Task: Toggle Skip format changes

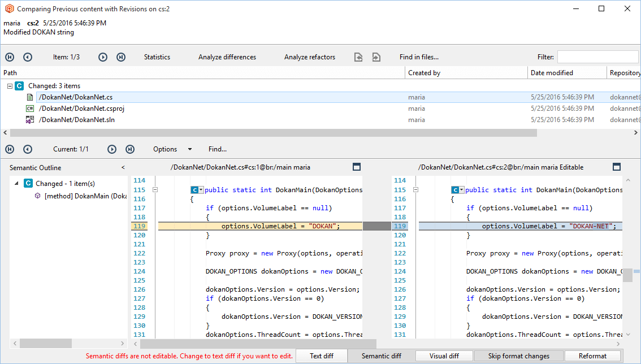Action: click(519, 356)
